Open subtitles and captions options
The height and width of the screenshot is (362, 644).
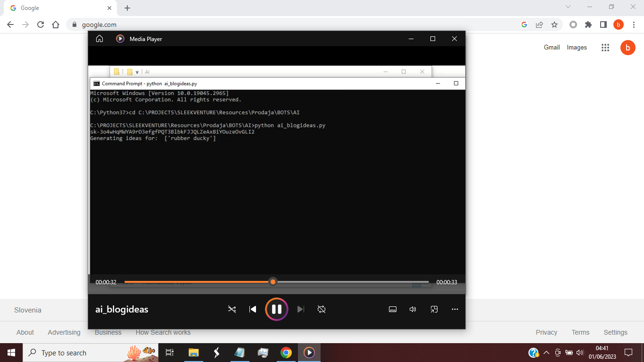pyautogui.click(x=393, y=309)
